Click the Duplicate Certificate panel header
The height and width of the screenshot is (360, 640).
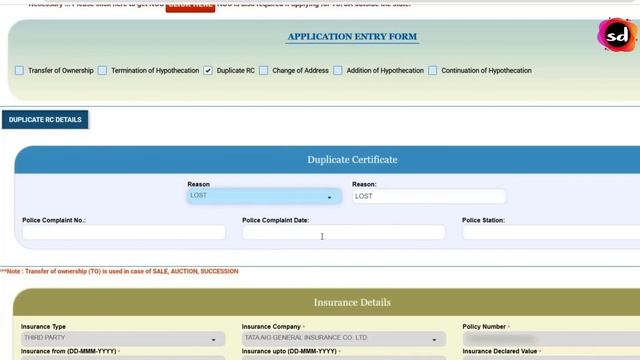[327, 160]
